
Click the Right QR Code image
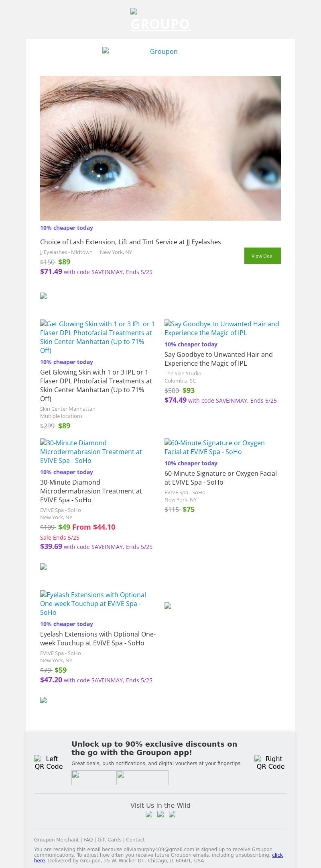coord(270,762)
